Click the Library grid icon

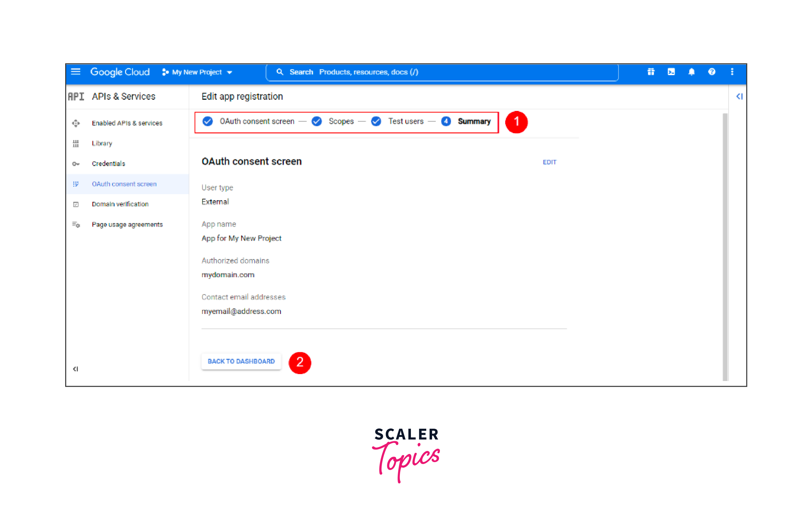point(76,144)
